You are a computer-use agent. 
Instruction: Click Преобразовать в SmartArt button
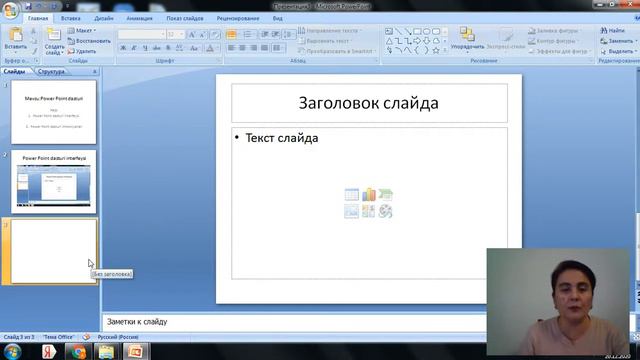tap(336, 51)
